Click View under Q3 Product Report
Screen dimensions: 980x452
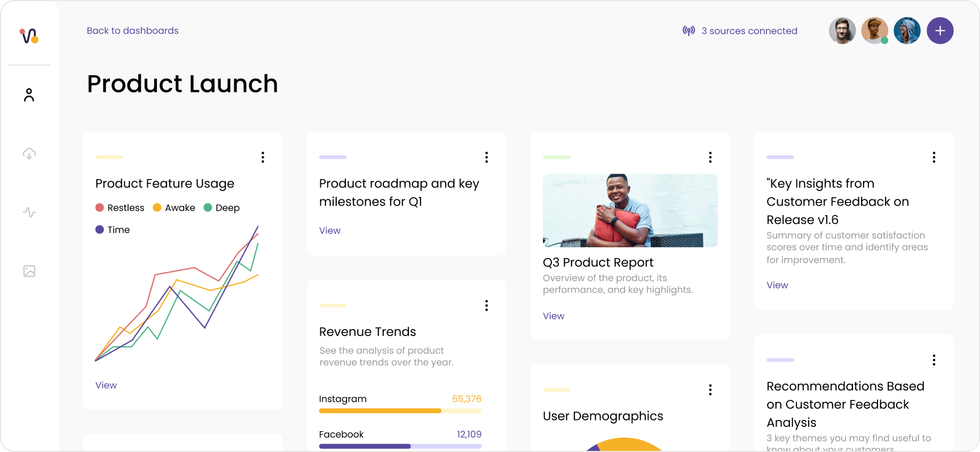coord(554,316)
